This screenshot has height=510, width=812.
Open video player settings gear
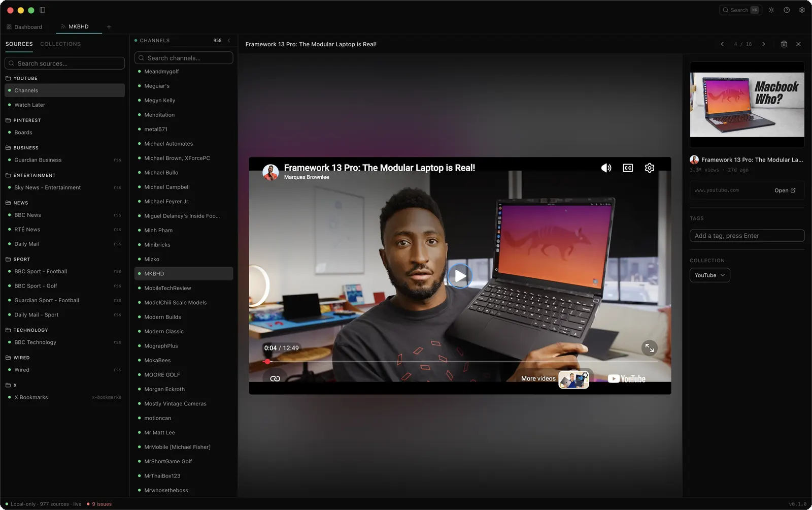point(650,168)
